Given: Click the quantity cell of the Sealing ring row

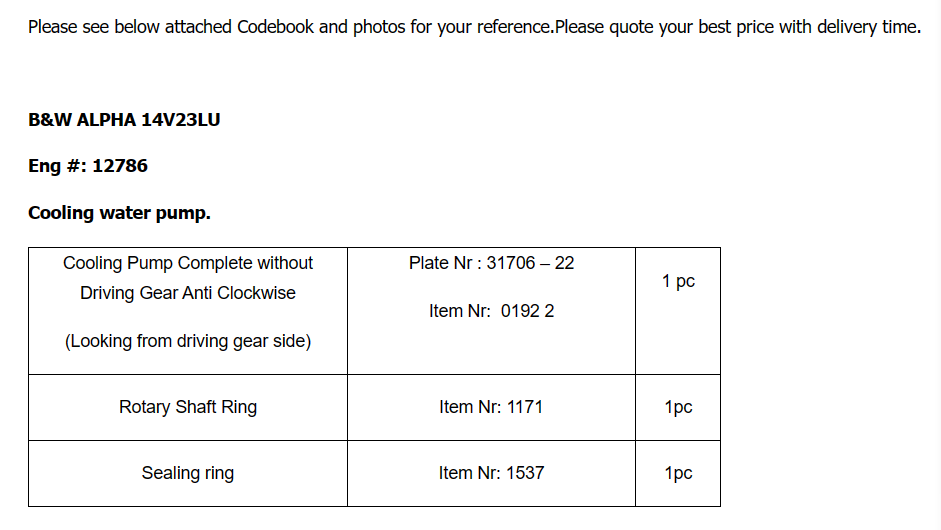Looking at the screenshot, I should tap(678, 473).
